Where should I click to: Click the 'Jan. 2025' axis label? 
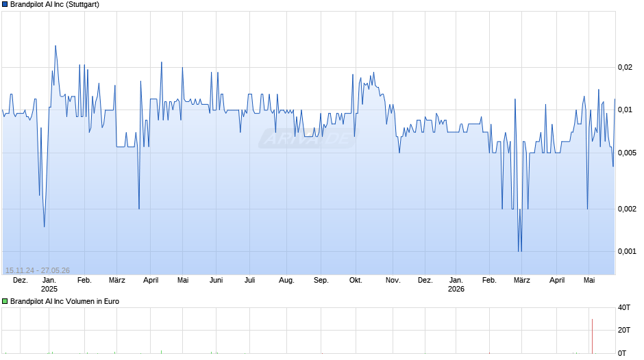click(49, 285)
